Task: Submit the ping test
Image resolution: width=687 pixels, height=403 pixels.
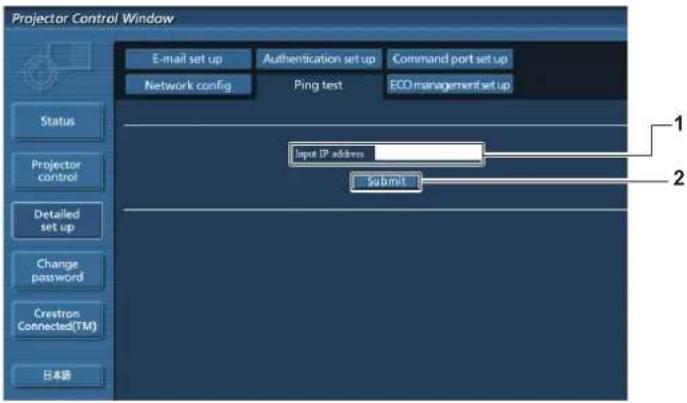Action: 386,182
